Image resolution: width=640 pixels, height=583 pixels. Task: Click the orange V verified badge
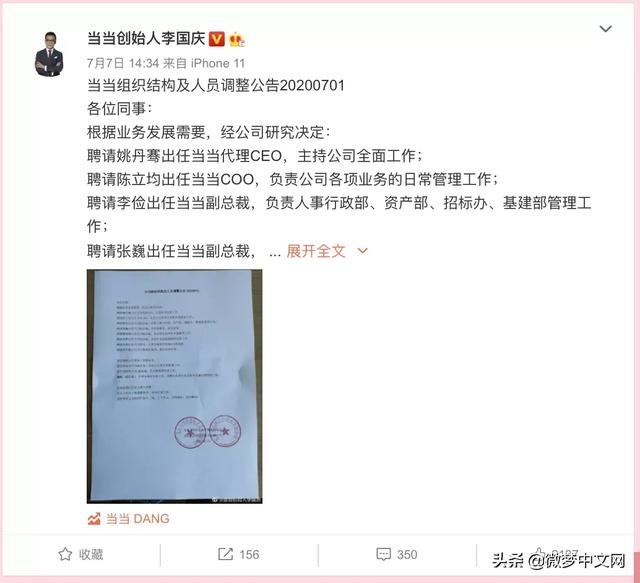[x=217, y=39]
